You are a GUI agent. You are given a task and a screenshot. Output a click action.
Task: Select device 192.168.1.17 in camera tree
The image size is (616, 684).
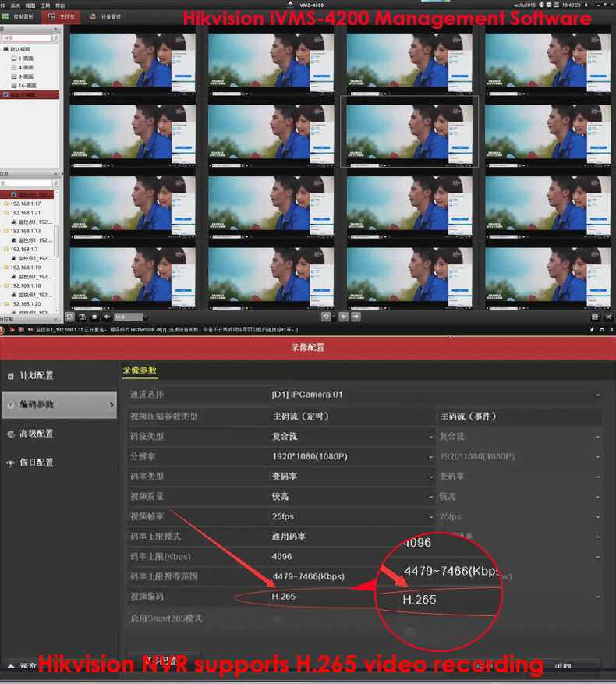25,204
